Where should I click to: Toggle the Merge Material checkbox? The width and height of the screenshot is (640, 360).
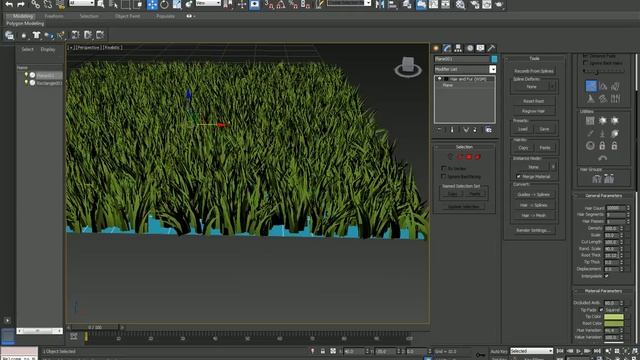(518, 176)
